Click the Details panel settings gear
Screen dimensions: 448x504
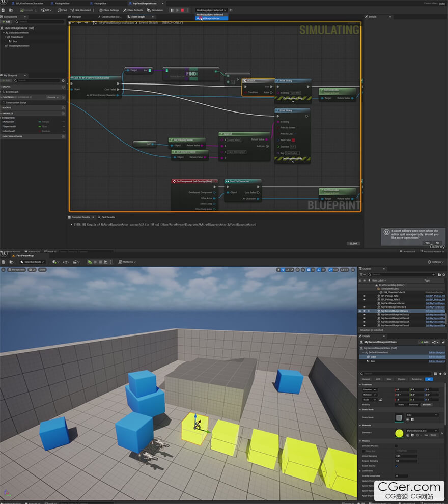tap(445, 374)
